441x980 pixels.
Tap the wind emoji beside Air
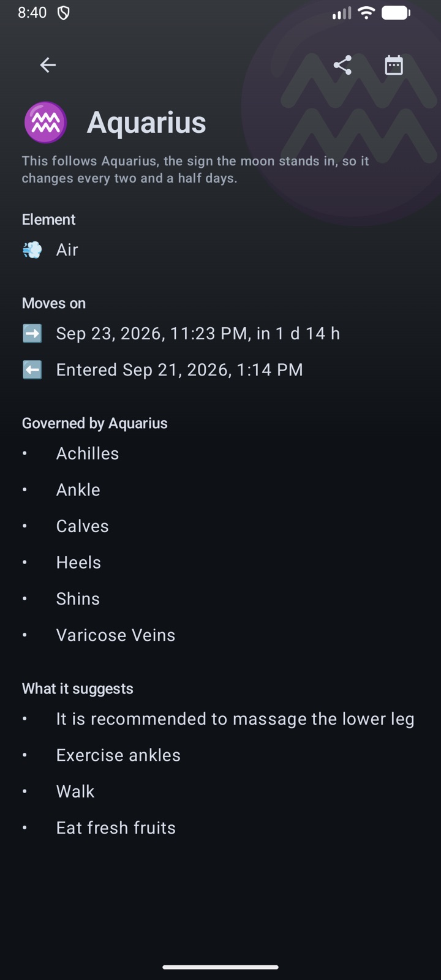pyautogui.click(x=32, y=250)
